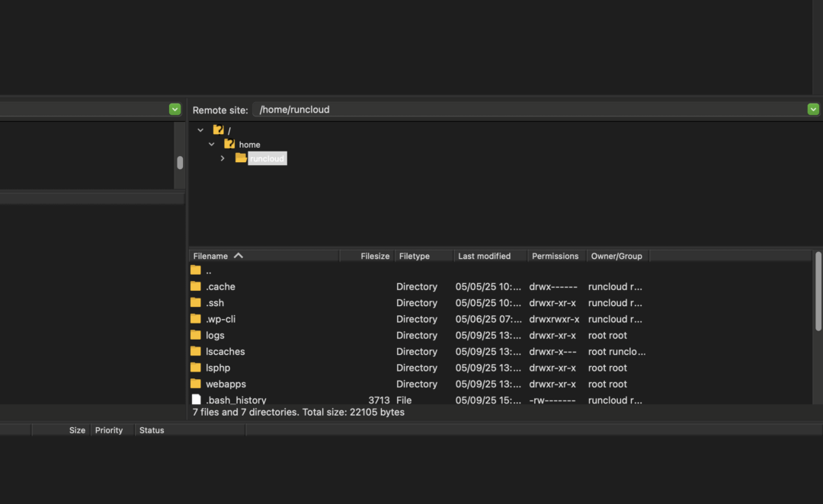The image size is (823, 504).
Task: Select the root / folder icon in tree
Action: click(219, 129)
